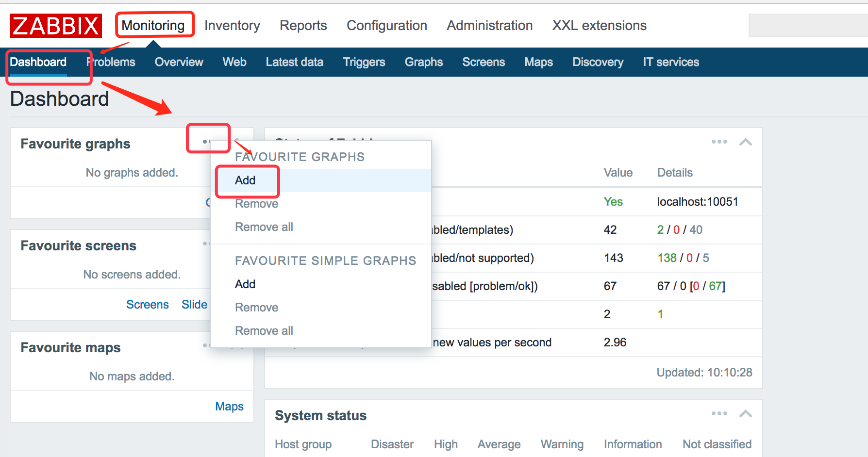868x457 pixels.
Task: Collapse the Status of Zabbix widget
Action: (x=746, y=142)
